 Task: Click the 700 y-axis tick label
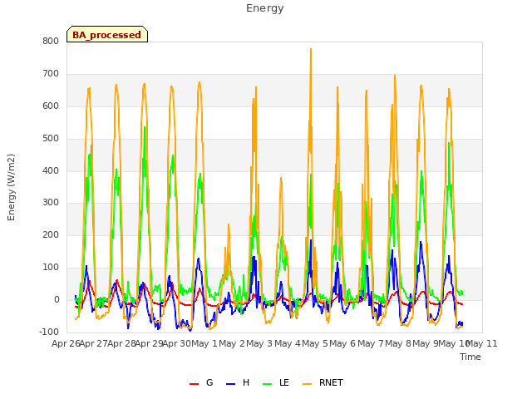coord(51,74)
